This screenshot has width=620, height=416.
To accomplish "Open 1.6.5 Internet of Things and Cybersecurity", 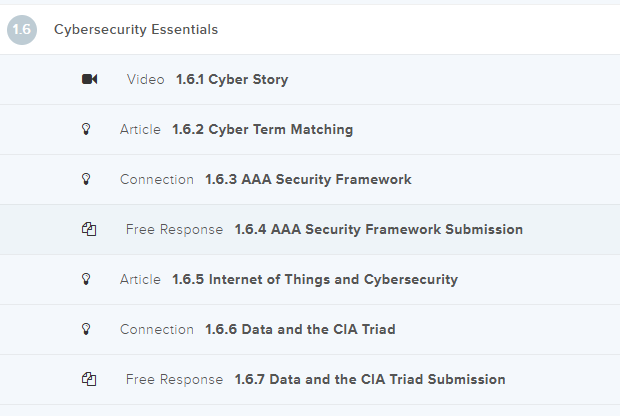I will pos(315,280).
